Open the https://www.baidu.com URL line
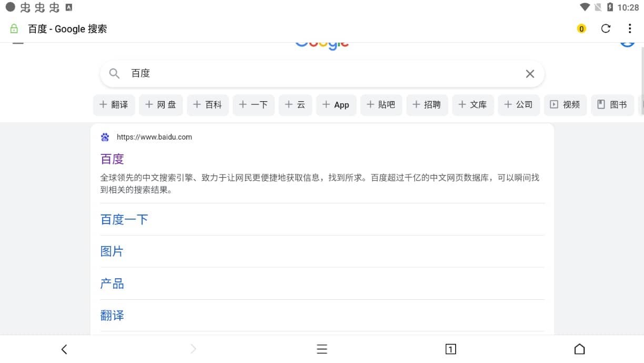The width and height of the screenshot is (644, 363). coord(154,137)
